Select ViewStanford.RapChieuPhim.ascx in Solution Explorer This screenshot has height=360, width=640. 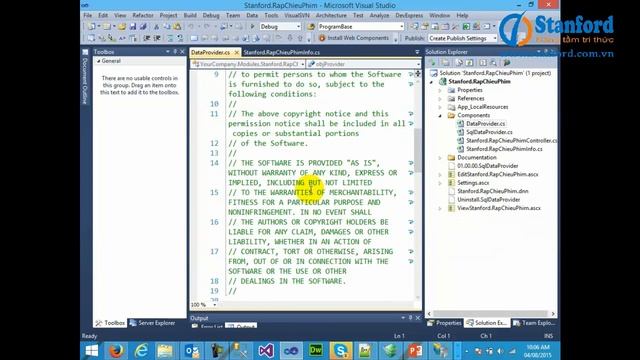[499, 208]
